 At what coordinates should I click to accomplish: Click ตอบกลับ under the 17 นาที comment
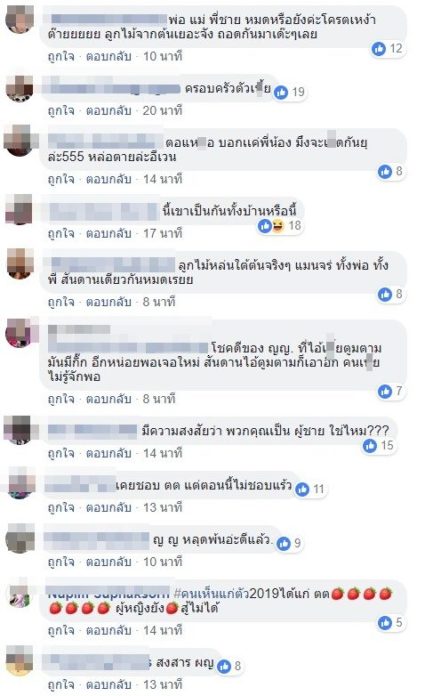point(109,233)
